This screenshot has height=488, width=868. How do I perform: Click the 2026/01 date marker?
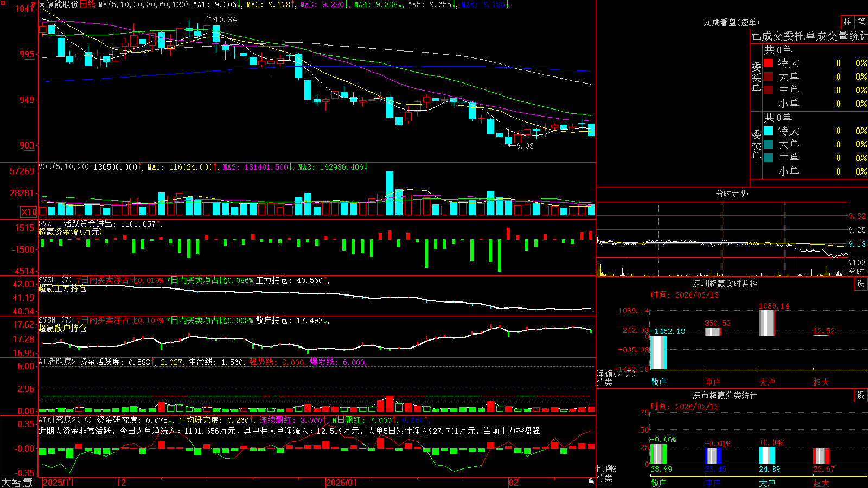point(341,483)
